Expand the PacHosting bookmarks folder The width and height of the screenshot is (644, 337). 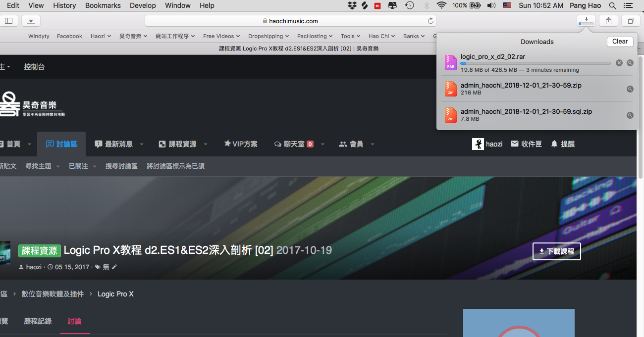click(315, 36)
